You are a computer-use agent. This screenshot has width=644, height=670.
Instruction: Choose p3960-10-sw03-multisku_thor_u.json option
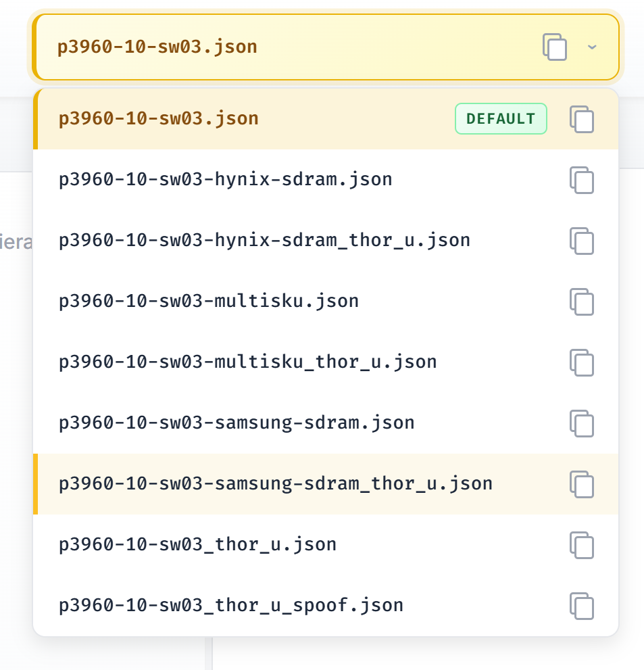point(326,362)
